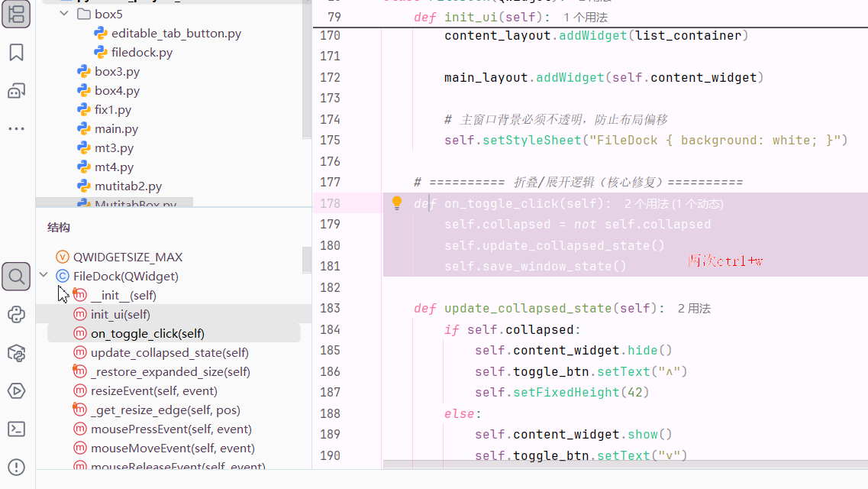
Task: Click self.save_window_state() line
Action: coord(534,267)
